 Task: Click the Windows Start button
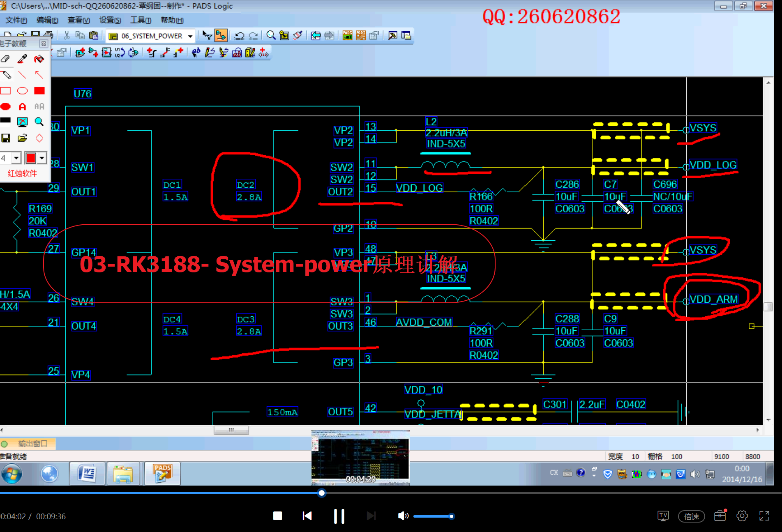[12, 474]
